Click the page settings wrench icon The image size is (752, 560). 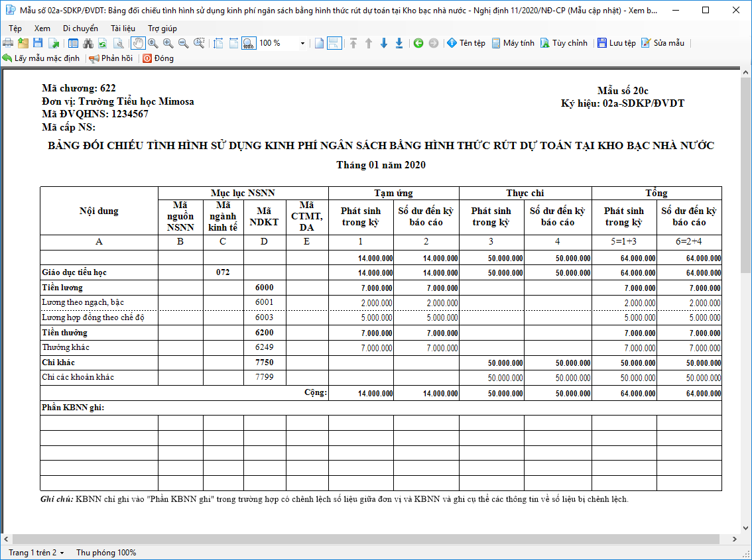(x=119, y=43)
